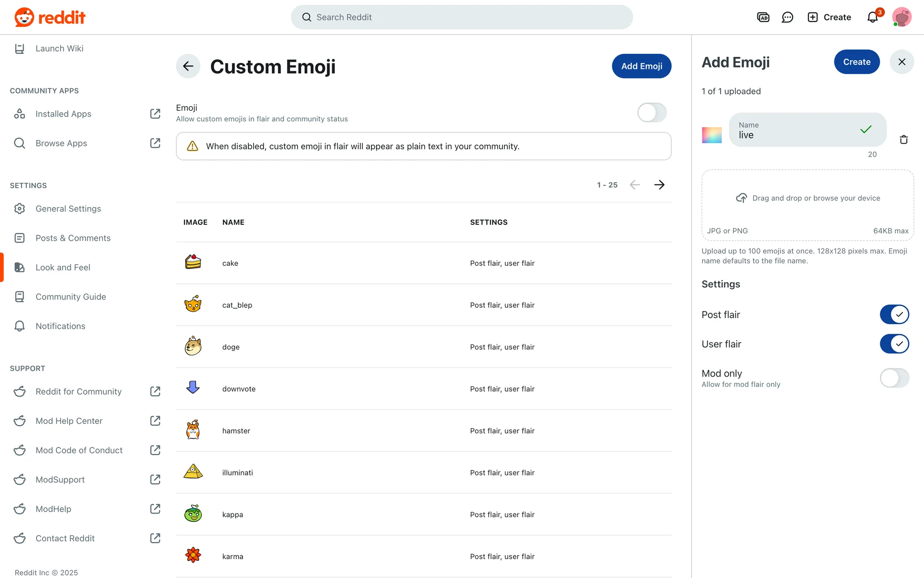Open the chat bubble icon
This screenshot has height=578, width=924.
pyautogui.click(x=787, y=17)
